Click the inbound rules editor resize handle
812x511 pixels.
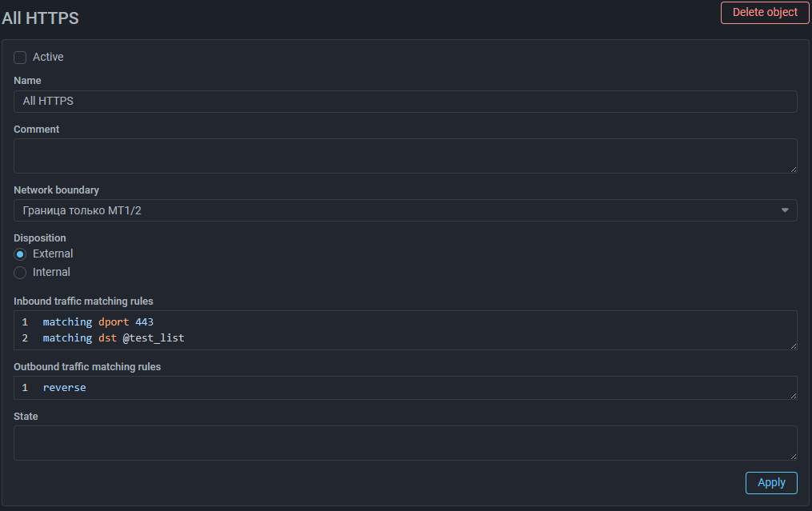click(x=794, y=345)
